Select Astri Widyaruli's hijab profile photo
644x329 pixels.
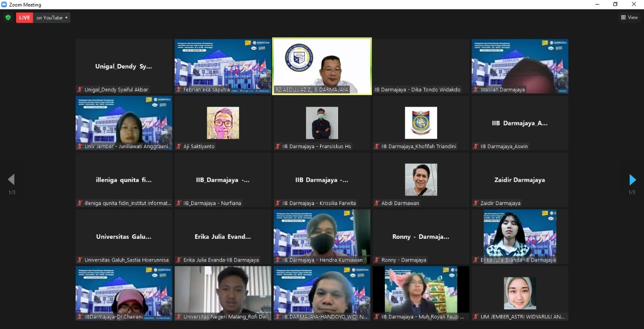[520, 293]
